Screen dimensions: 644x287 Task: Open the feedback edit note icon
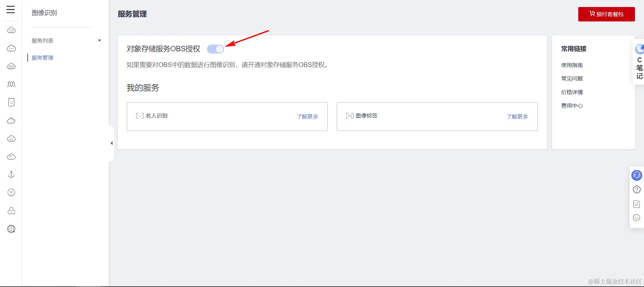(x=637, y=204)
